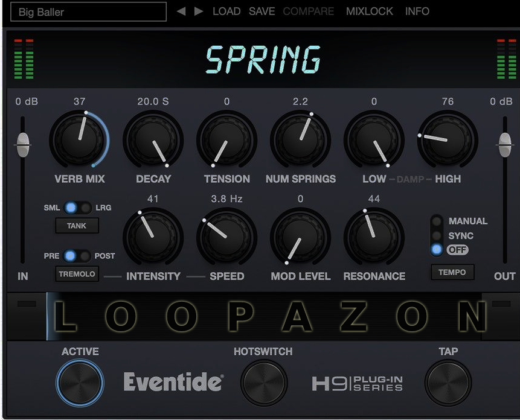
Task: Select SYNC tempo mode
Action: coord(437,235)
